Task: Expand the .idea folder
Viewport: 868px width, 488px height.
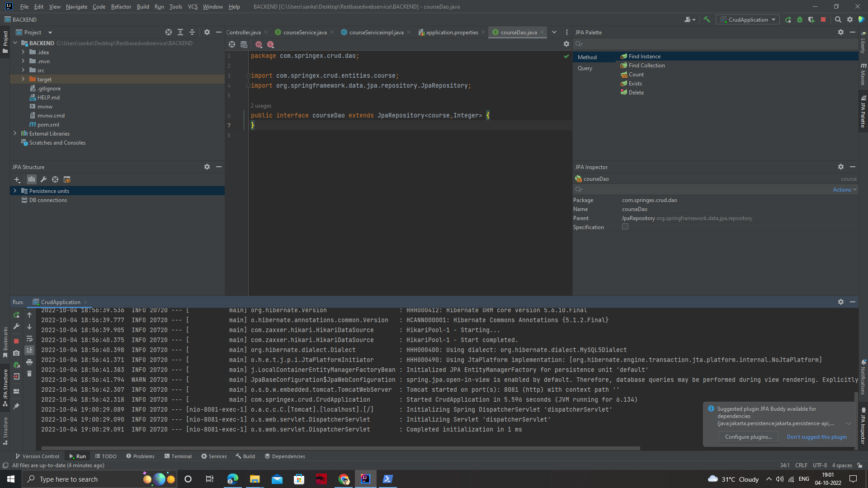Action: [23, 52]
